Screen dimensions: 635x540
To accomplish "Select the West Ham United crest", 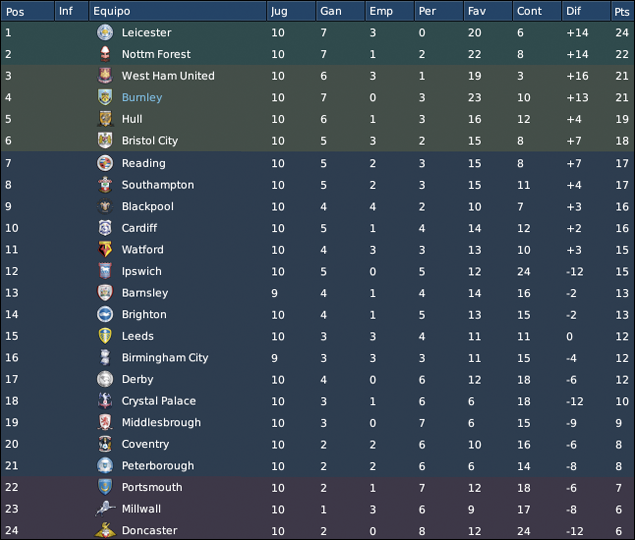I will click(105, 76).
